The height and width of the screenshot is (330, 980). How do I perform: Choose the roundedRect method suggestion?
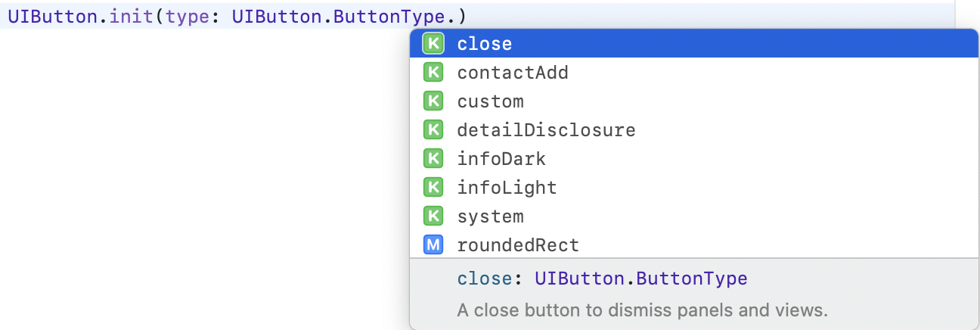[694, 245]
